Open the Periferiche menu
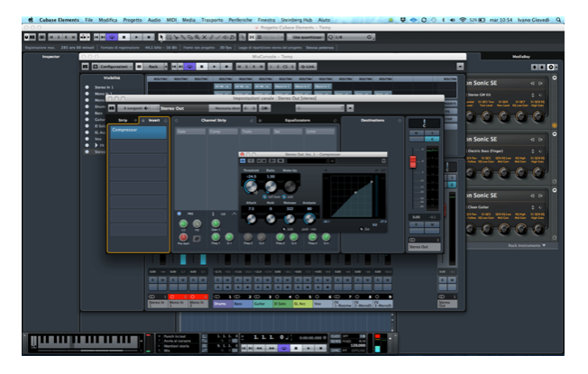 click(x=241, y=20)
